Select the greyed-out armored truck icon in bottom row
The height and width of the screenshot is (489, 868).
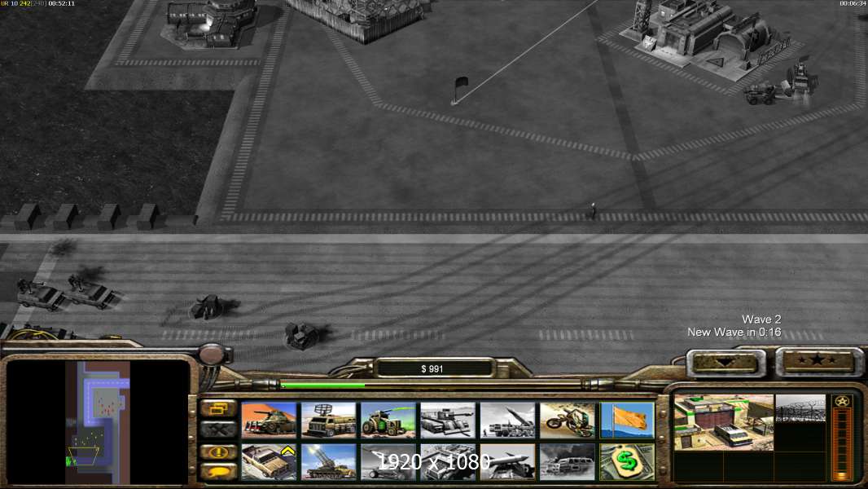[x=448, y=461]
